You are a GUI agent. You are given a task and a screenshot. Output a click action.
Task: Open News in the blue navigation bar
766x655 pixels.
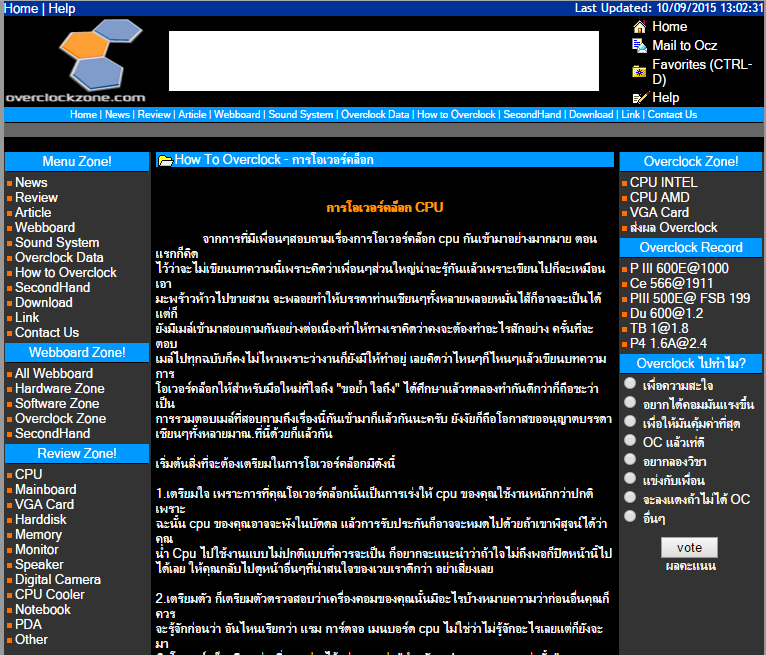pos(117,114)
